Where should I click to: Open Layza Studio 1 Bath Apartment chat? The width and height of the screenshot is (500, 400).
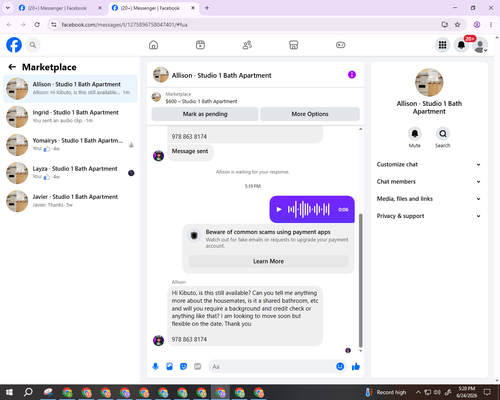pyautogui.click(x=70, y=173)
